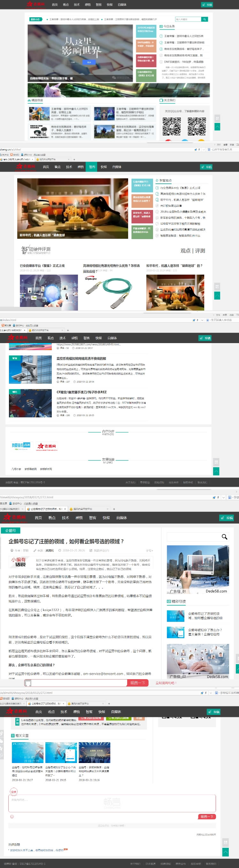Toggle the orange 收藏 favorite button
This screenshot has height=868, width=239.
(139, 718)
